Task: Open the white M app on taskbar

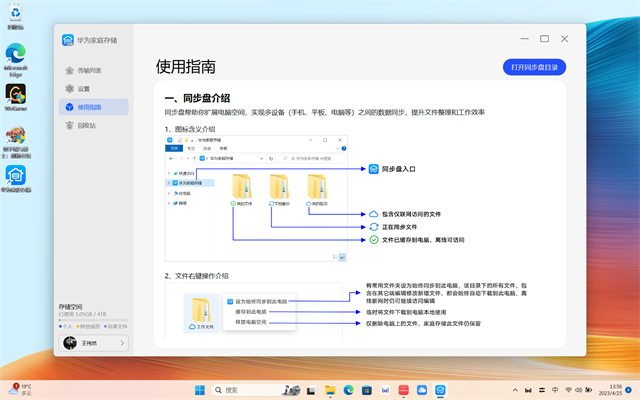Action: [x=385, y=390]
